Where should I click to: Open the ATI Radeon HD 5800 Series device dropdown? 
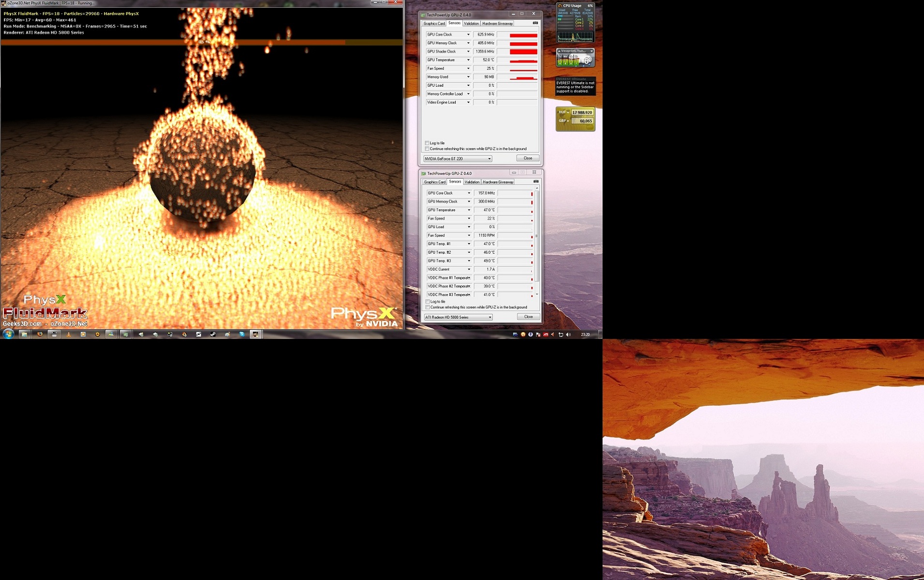tap(458, 317)
